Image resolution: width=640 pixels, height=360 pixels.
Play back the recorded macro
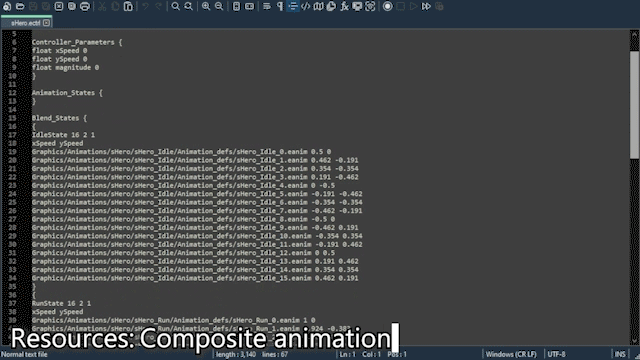[x=413, y=6]
